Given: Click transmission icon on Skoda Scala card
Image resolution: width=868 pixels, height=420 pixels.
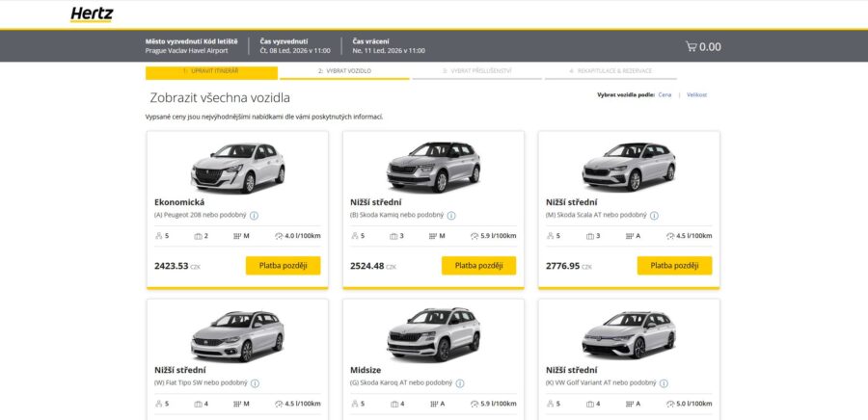Looking at the screenshot, I should tap(630, 236).
